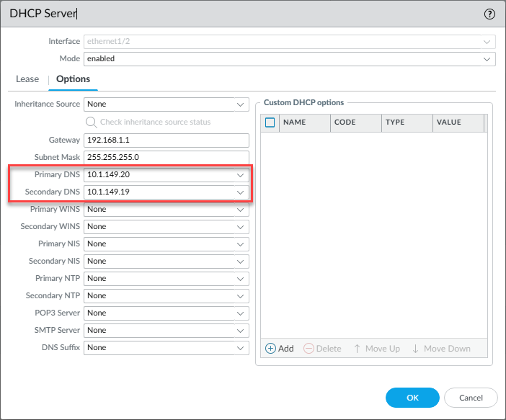Viewport: 506px width, 420px height.
Task: Open the POP3 Server dropdown
Action: [x=240, y=313]
